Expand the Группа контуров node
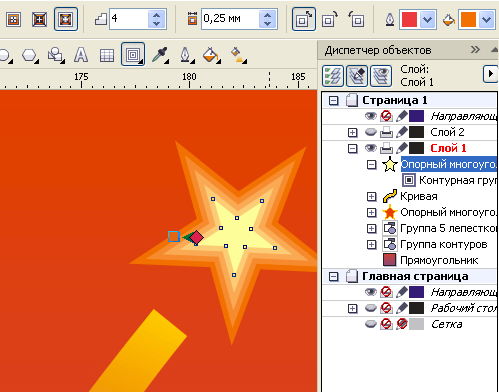Viewport: 499px width, 392px height. pyautogui.click(x=371, y=244)
